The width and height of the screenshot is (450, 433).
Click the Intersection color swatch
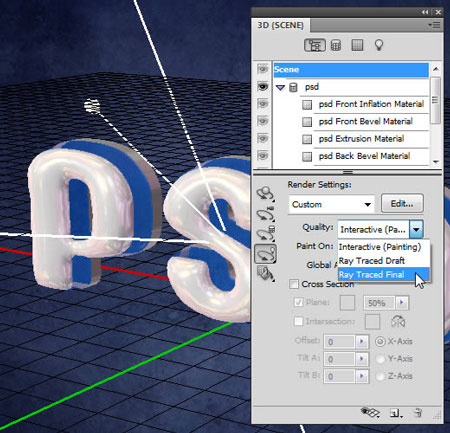pyautogui.click(x=372, y=322)
